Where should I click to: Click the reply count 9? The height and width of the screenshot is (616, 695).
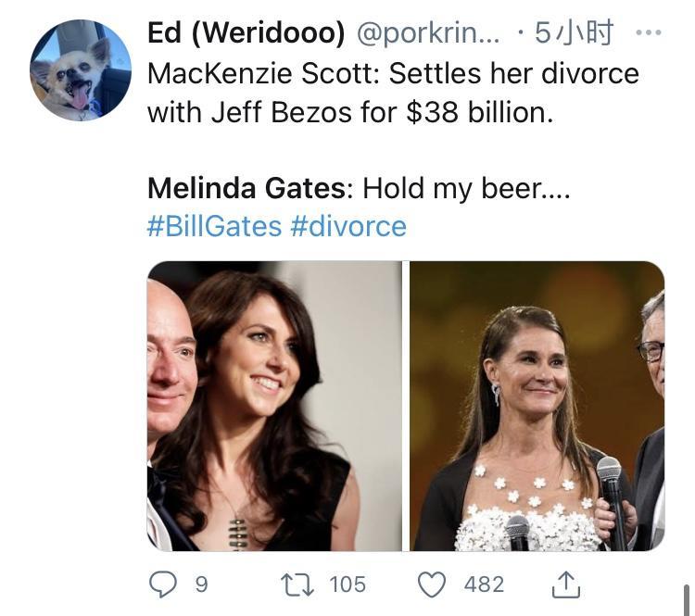click(201, 585)
